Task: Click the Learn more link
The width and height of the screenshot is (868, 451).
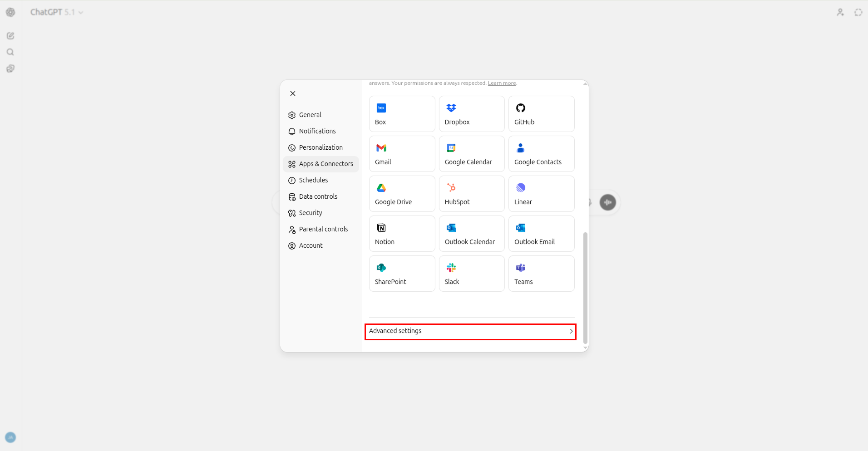Action: point(501,83)
